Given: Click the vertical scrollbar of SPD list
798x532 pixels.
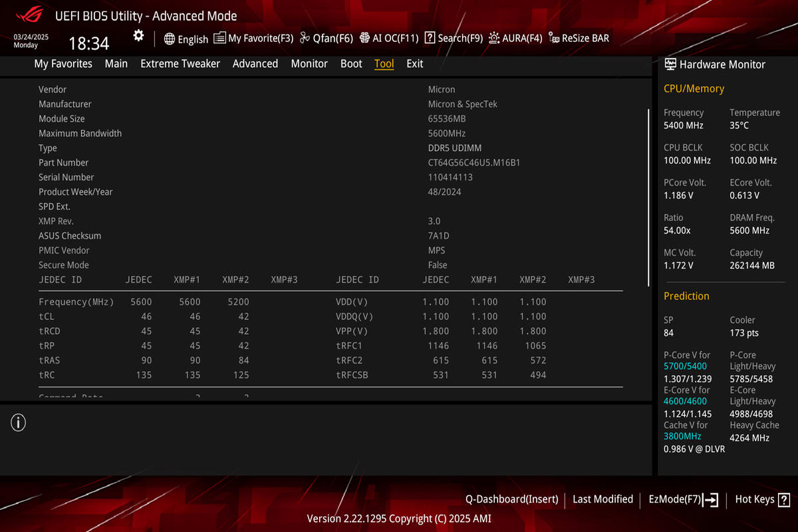Looking at the screenshot, I should [x=648, y=198].
